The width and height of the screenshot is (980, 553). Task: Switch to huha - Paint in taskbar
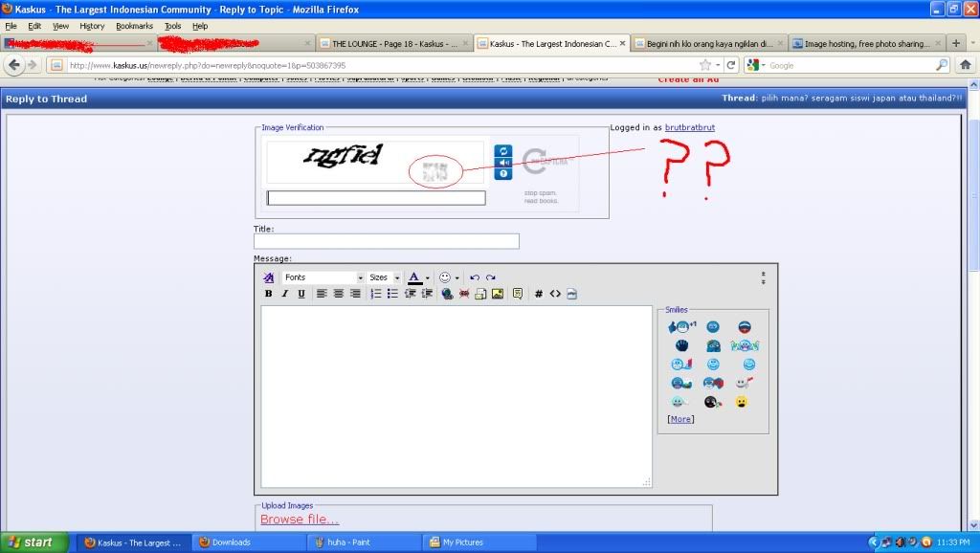click(366, 542)
